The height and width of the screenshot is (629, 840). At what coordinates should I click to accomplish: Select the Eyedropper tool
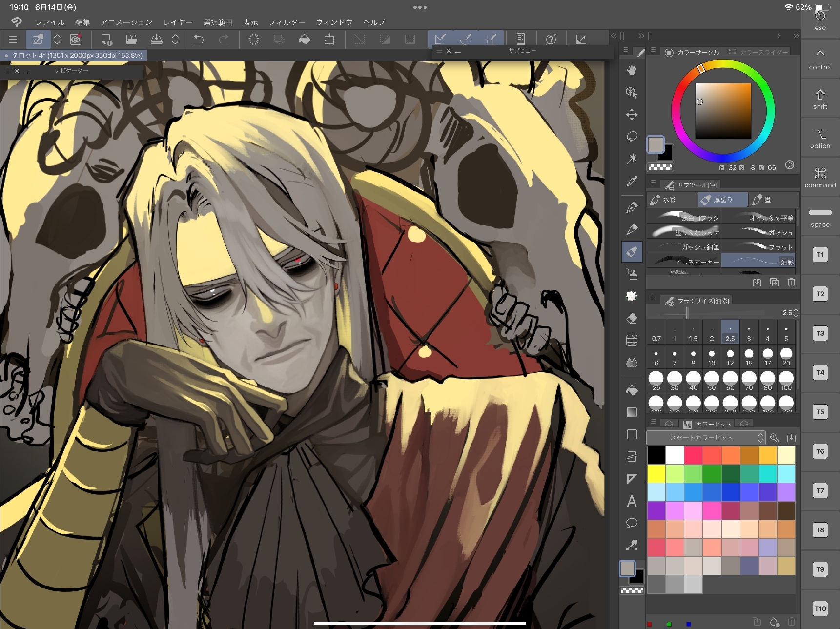tap(632, 182)
